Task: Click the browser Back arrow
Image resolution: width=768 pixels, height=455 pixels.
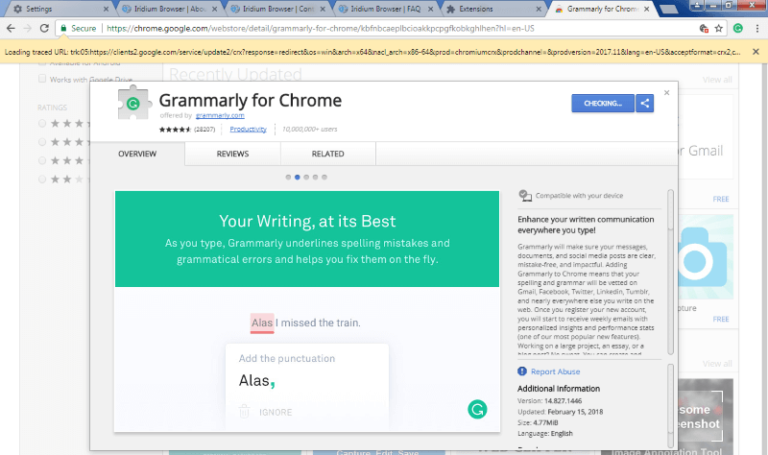Action: point(8,29)
